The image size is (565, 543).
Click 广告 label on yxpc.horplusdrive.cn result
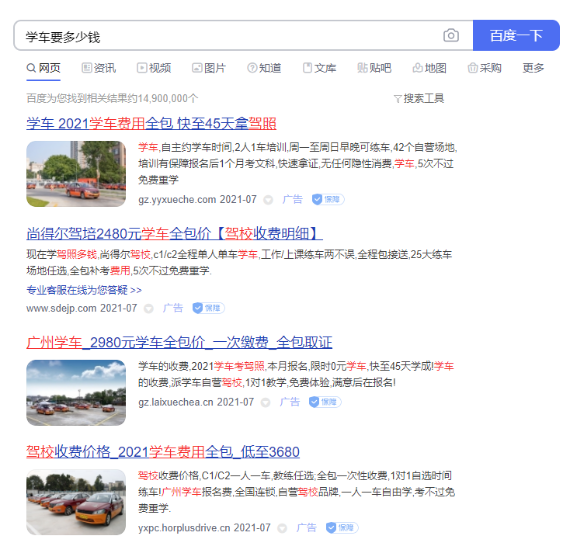pyautogui.click(x=306, y=528)
